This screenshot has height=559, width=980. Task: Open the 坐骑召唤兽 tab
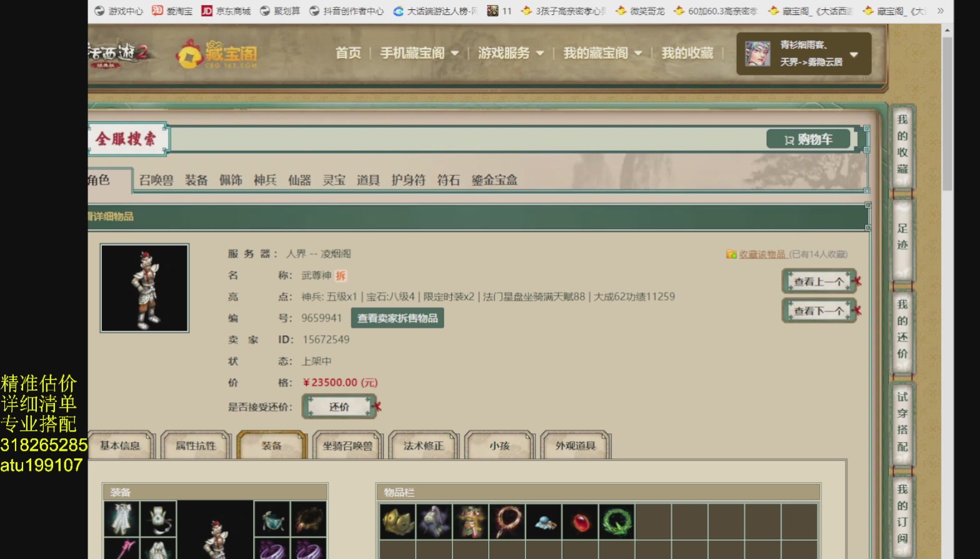pyautogui.click(x=347, y=446)
